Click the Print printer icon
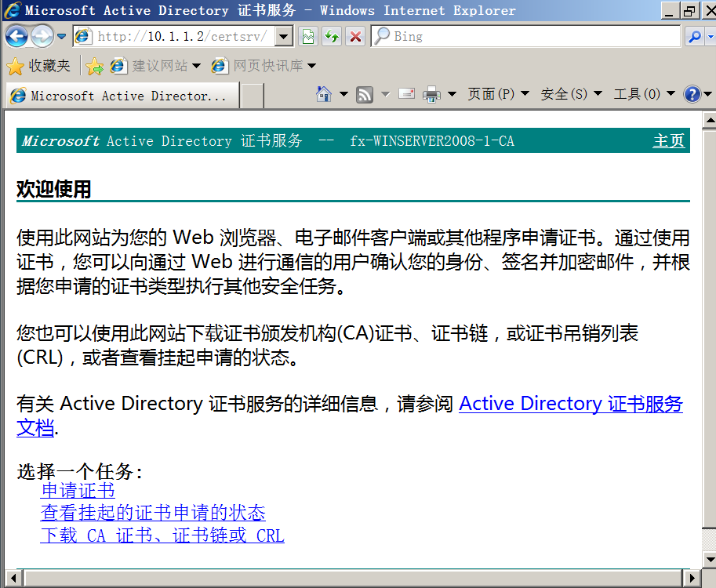This screenshot has width=716, height=588. [431, 95]
